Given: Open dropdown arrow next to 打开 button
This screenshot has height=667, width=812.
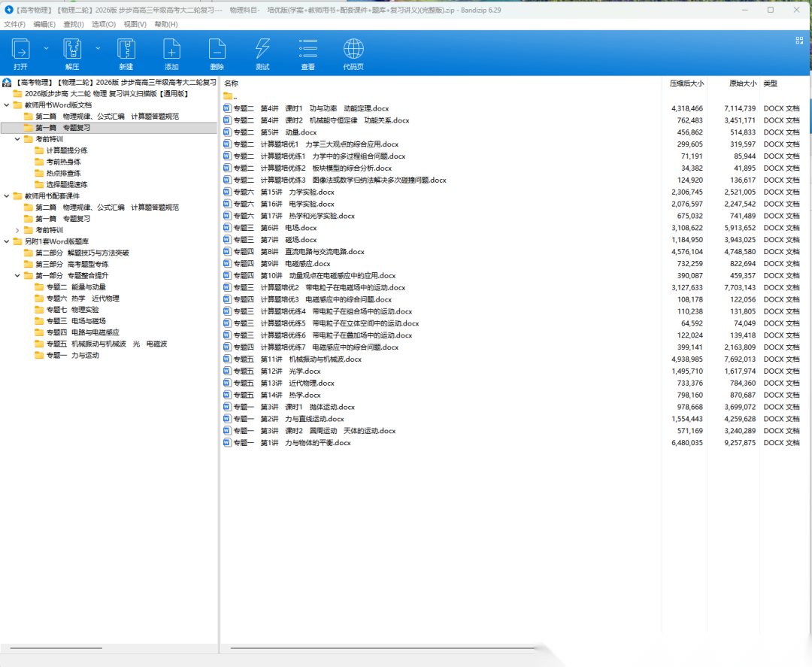Looking at the screenshot, I should [x=46, y=48].
